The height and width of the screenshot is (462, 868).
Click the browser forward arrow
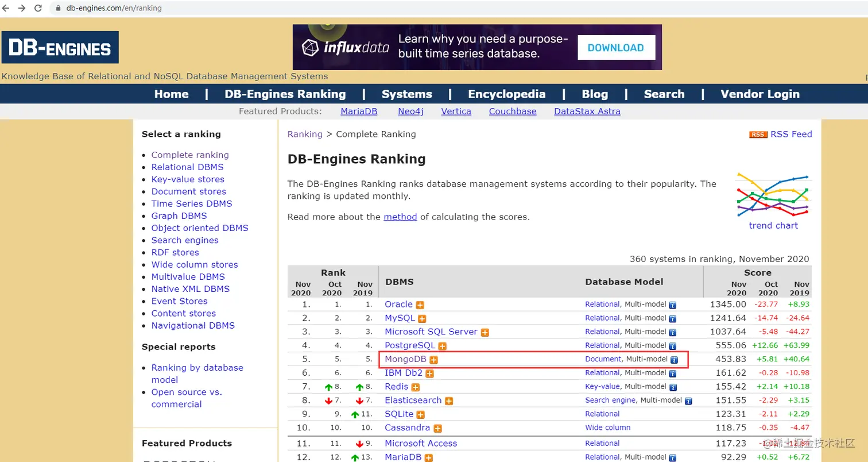click(x=22, y=8)
